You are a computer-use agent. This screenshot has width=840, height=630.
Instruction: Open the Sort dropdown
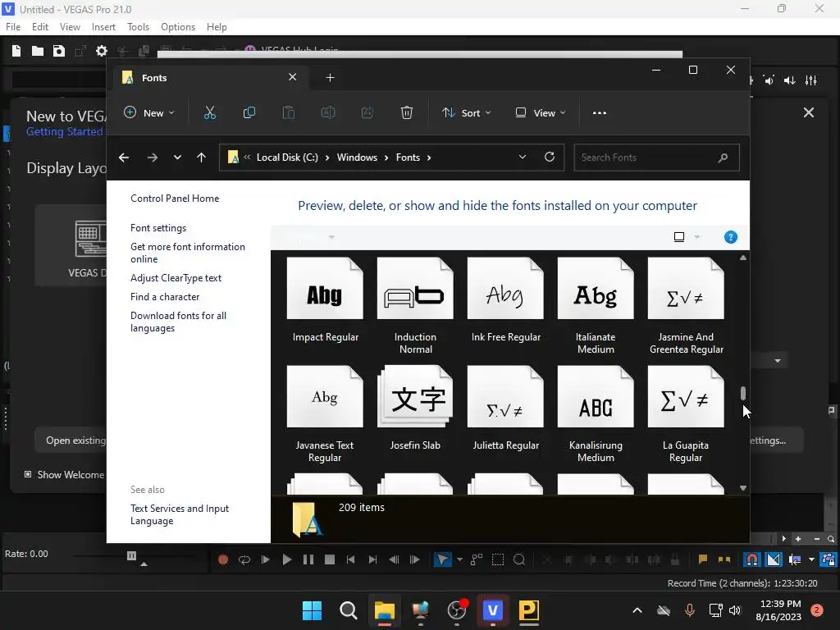tap(466, 113)
